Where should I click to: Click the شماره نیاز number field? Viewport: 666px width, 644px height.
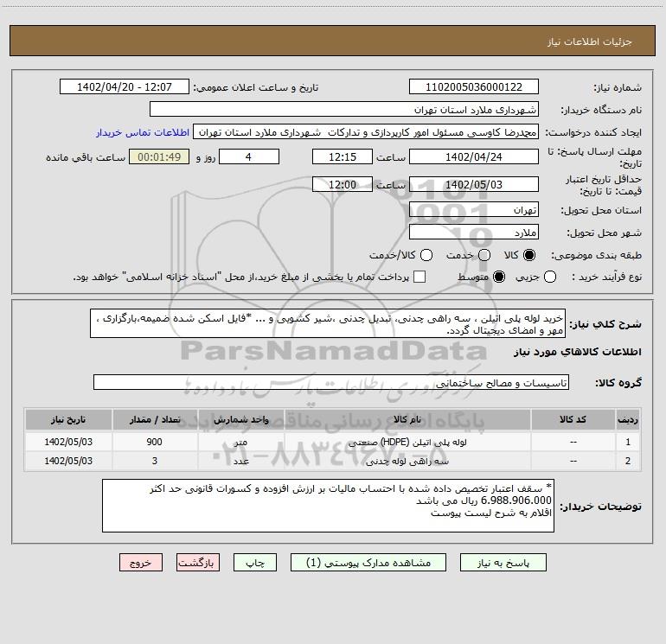coord(474,87)
